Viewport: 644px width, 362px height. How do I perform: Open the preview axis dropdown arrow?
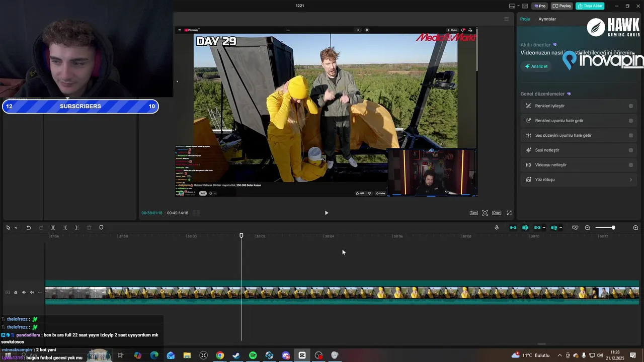pos(560,228)
